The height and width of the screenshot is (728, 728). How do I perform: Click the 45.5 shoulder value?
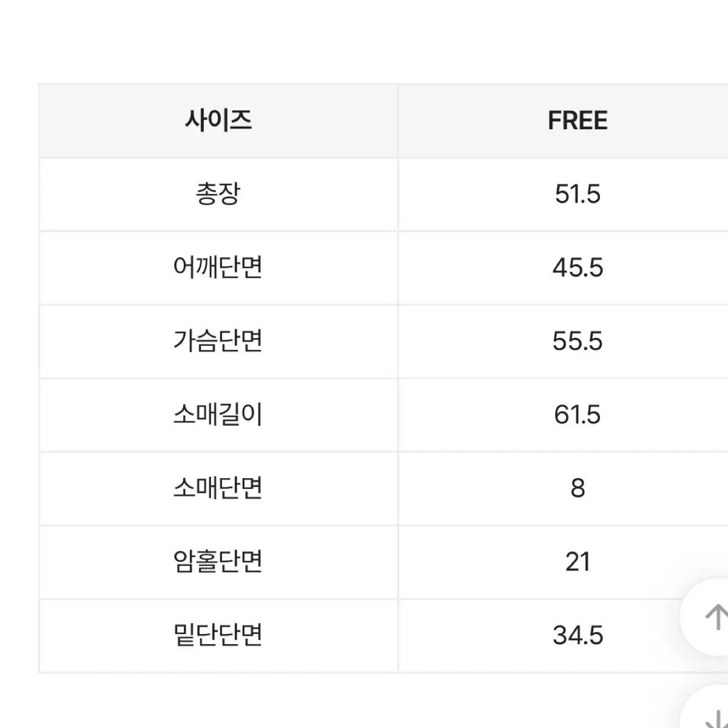tap(578, 268)
